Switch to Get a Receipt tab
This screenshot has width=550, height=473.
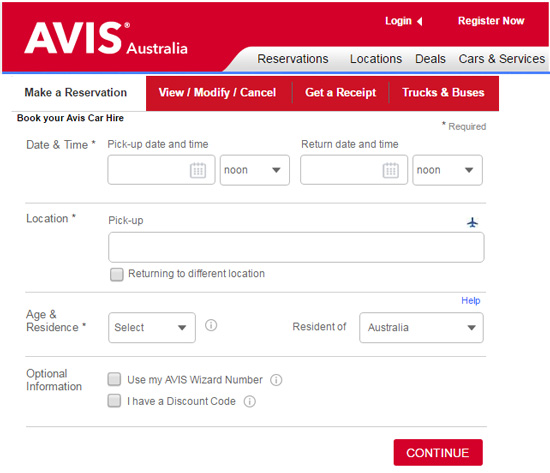click(x=340, y=93)
